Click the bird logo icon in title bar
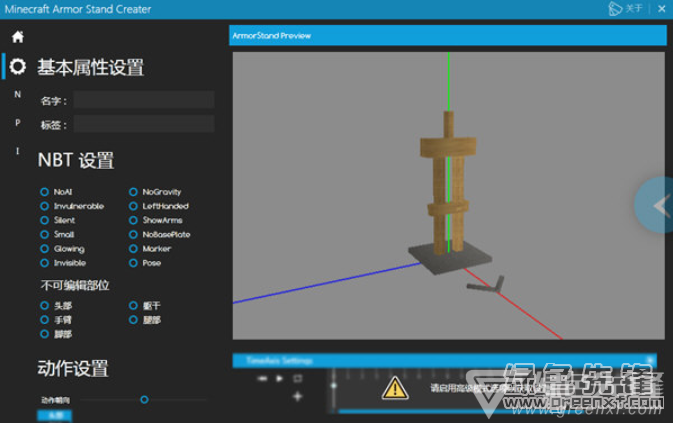Image resolution: width=673 pixels, height=423 pixels. click(615, 9)
